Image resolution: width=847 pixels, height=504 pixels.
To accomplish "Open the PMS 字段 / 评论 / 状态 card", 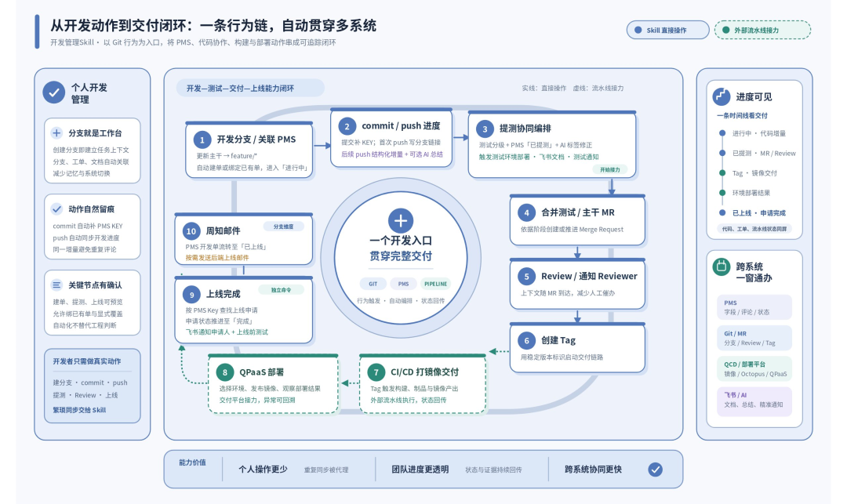I will coord(754,307).
